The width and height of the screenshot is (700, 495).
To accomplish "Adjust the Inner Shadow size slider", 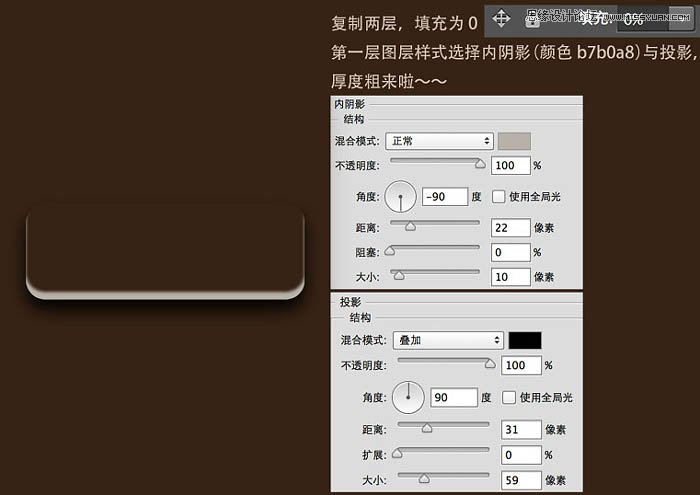I will [x=399, y=275].
